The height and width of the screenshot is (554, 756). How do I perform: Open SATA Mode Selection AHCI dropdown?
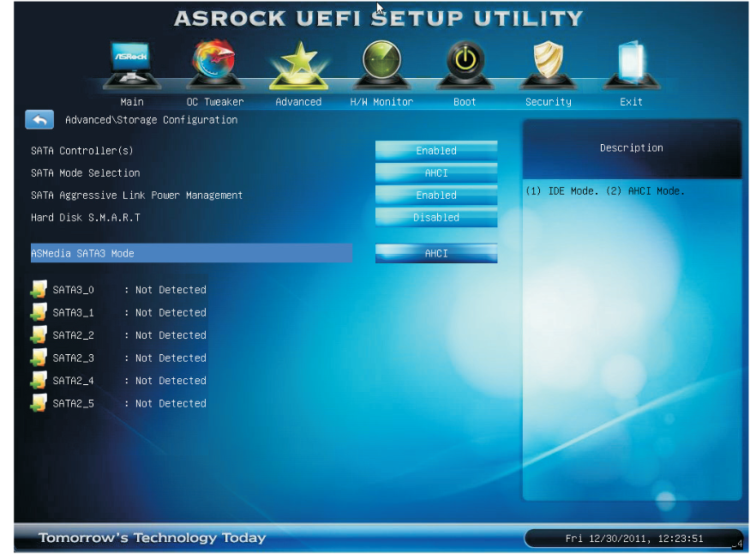click(x=436, y=172)
